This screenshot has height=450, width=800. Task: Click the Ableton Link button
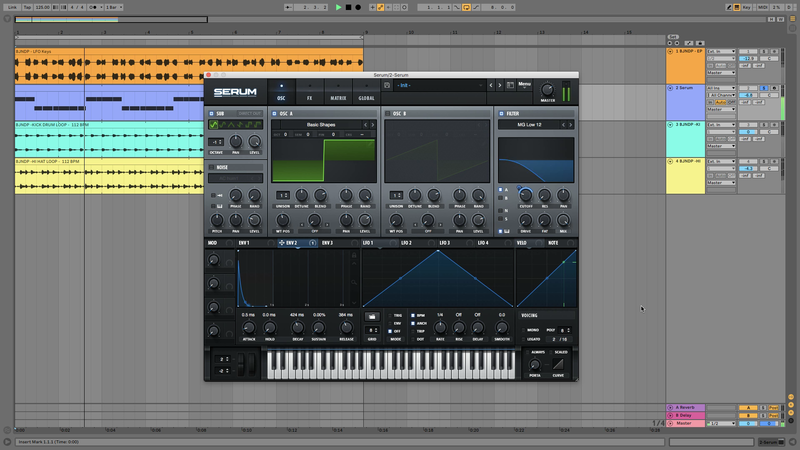point(12,7)
